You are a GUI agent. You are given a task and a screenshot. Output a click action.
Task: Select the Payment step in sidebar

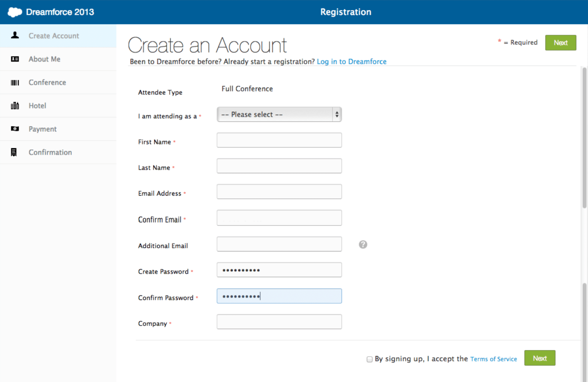[58, 129]
